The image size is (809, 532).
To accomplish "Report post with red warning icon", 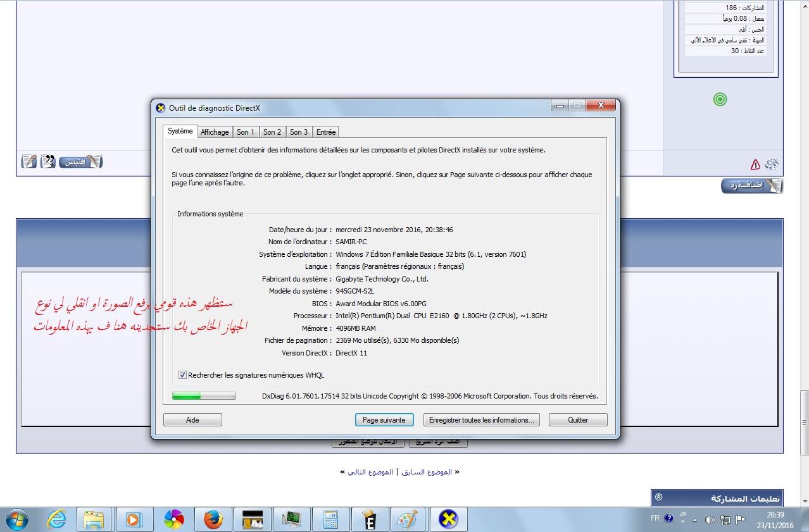I will click(x=755, y=165).
